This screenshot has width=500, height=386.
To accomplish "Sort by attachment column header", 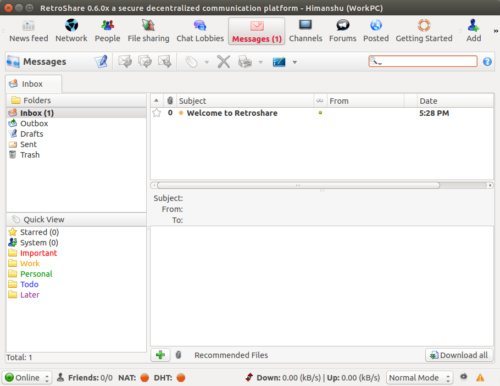I will pos(170,101).
